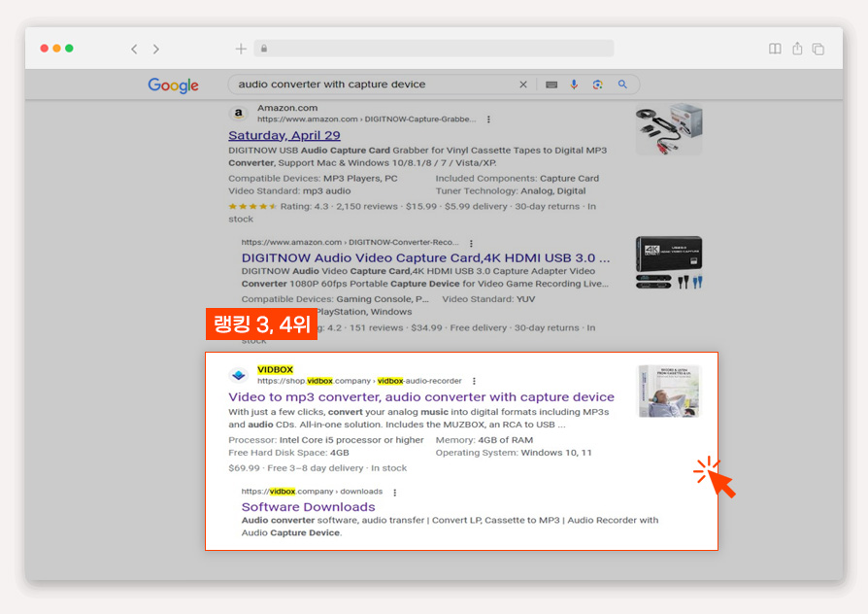Viewport: 868px width, 614px height.
Task: Click 'Video Standard: YUV' text
Action: (x=488, y=299)
